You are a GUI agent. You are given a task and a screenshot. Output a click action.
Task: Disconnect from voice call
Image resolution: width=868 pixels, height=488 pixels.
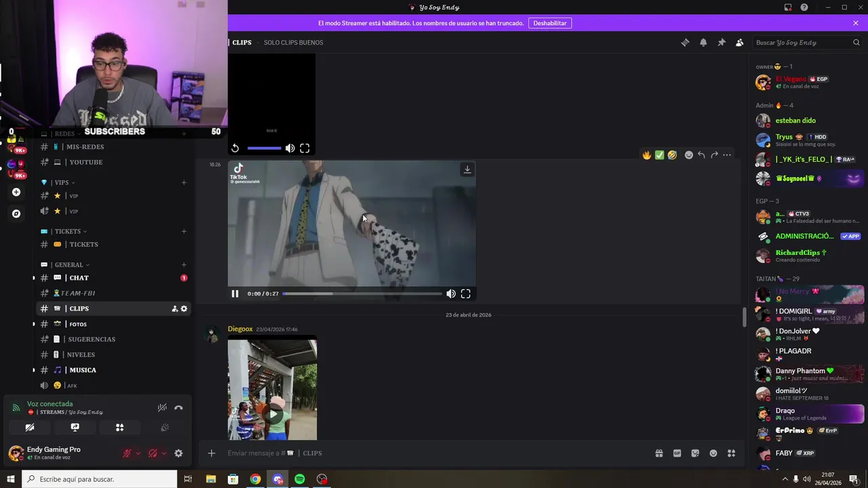click(x=178, y=408)
